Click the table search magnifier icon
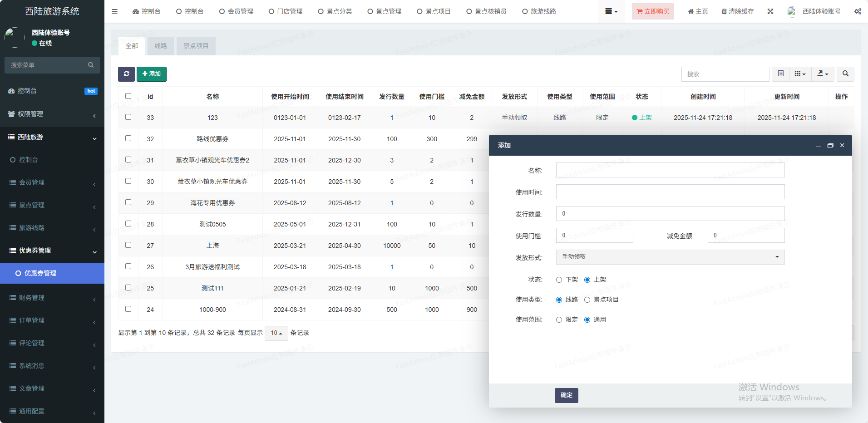 click(x=845, y=74)
